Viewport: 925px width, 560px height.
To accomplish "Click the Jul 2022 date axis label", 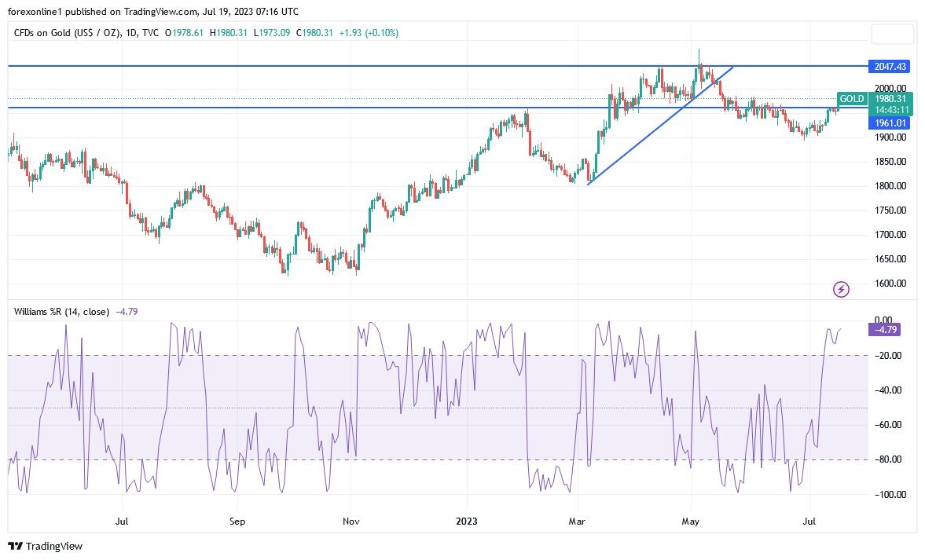I will [122, 521].
